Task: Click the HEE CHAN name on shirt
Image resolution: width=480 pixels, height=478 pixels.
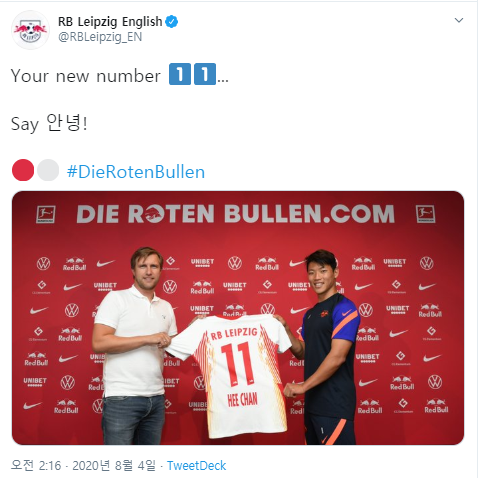Action: [243, 399]
